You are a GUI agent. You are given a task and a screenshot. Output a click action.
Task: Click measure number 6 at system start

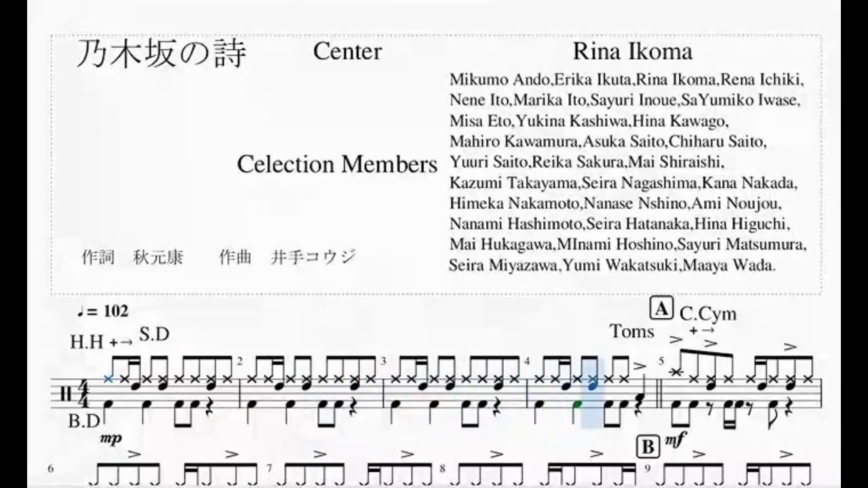tap(52, 468)
